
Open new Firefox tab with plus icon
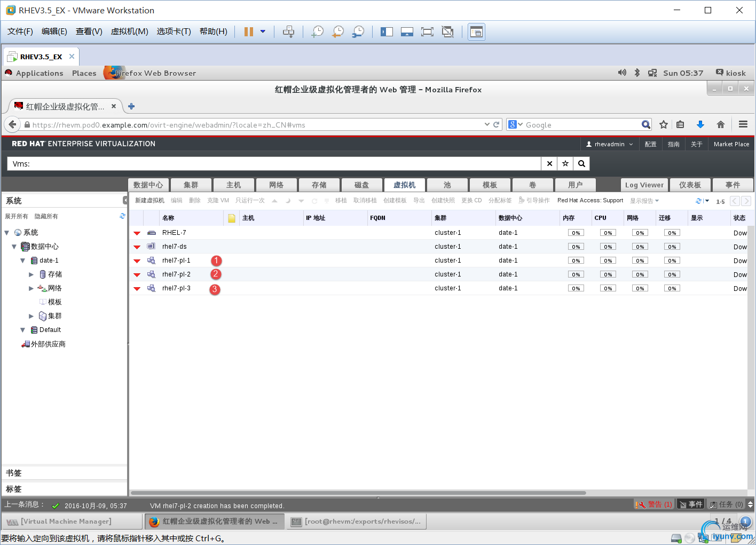[131, 106]
